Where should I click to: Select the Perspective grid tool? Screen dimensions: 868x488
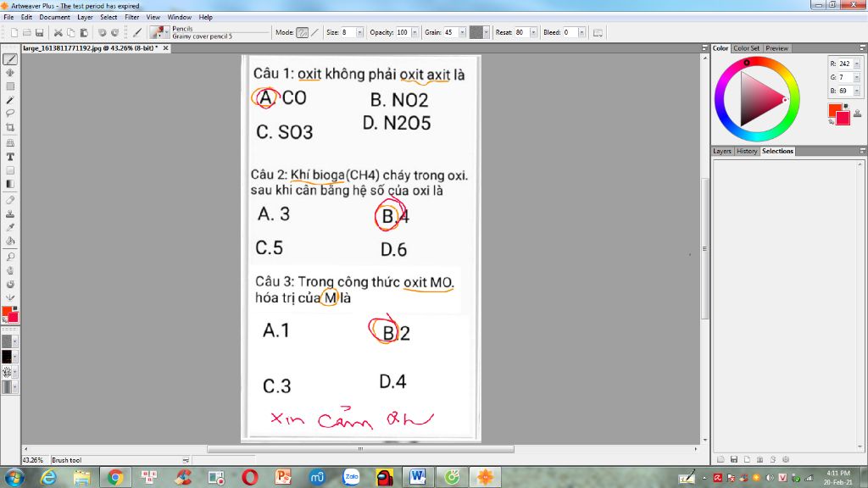[10, 143]
